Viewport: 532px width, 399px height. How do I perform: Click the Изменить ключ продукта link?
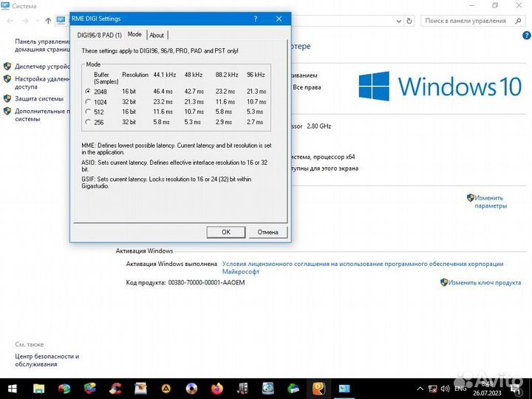pyautogui.click(x=484, y=282)
